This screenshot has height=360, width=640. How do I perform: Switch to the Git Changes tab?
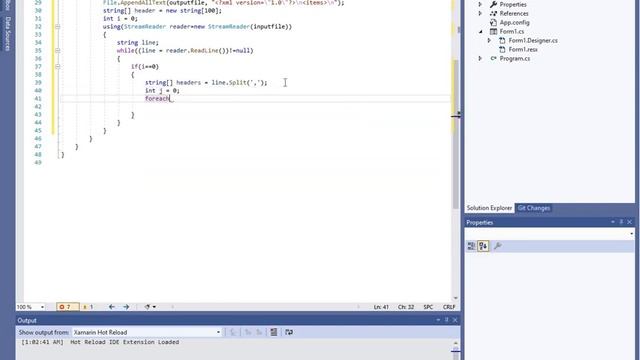(x=533, y=208)
